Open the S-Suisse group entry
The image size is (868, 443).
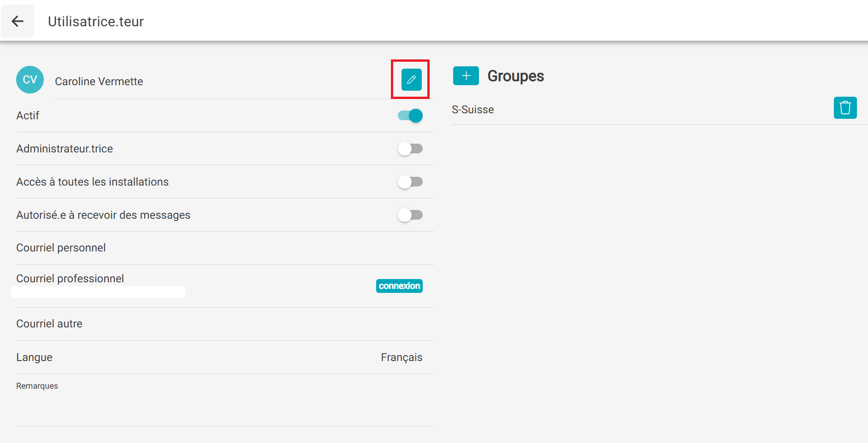(x=473, y=110)
